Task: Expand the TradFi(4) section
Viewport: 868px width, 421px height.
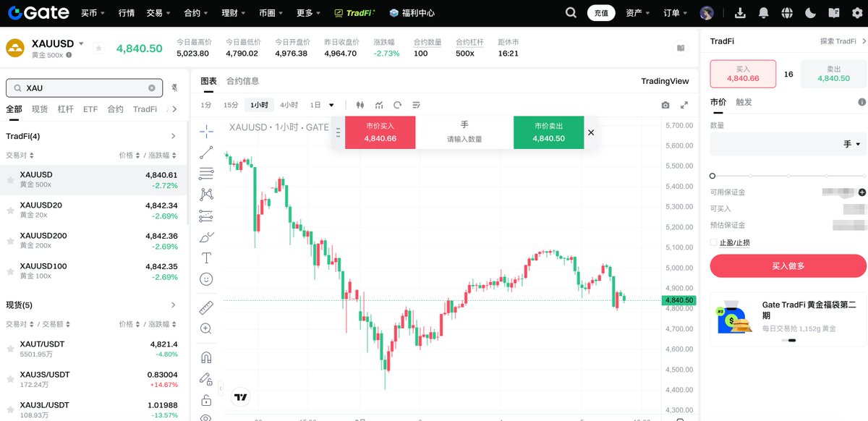Action: coord(173,136)
